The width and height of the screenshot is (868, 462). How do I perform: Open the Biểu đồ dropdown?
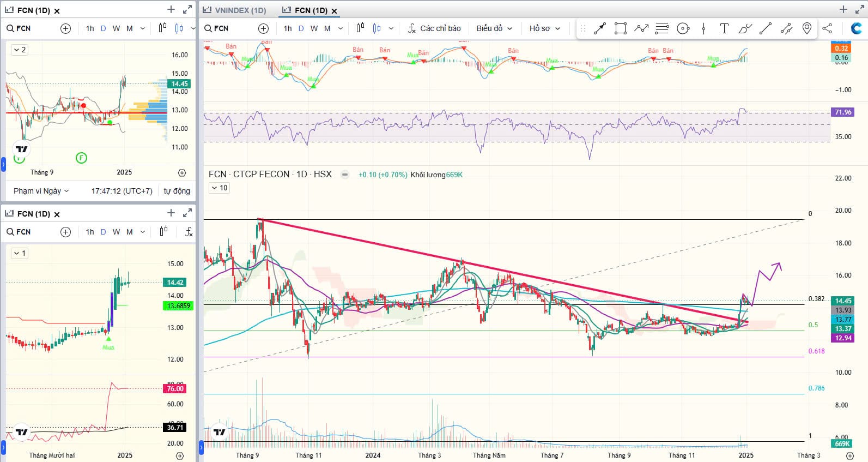(494, 28)
